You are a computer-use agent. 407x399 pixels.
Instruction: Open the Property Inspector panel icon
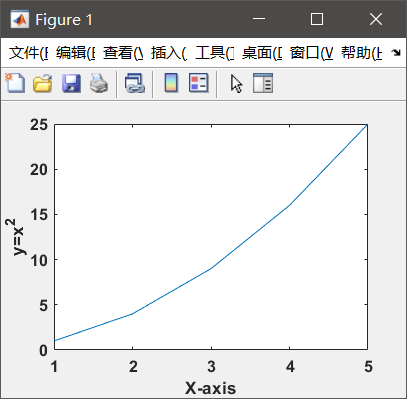click(x=263, y=83)
